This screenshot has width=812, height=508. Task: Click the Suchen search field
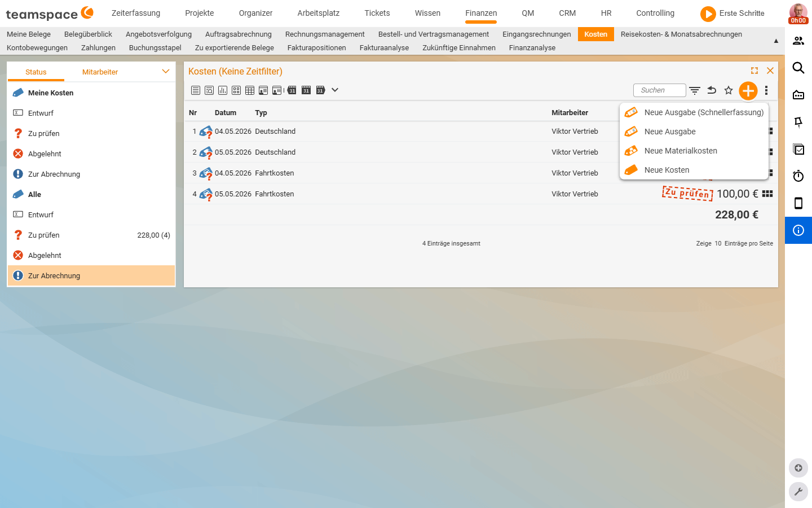pyautogui.click(x=660, y=90)
